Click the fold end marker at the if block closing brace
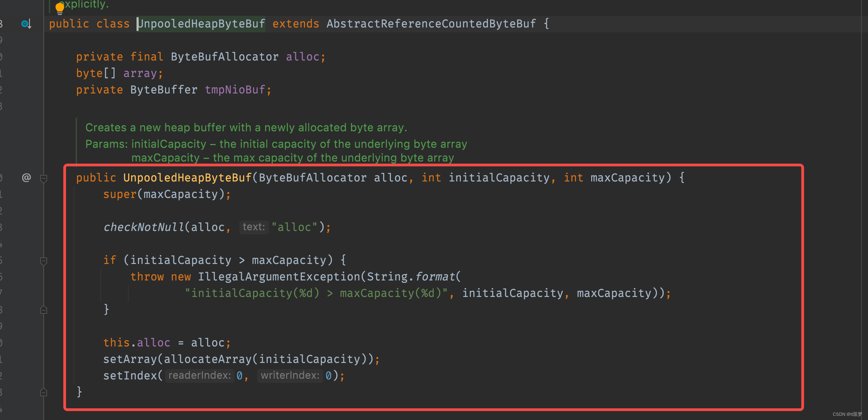 [44, 310]
